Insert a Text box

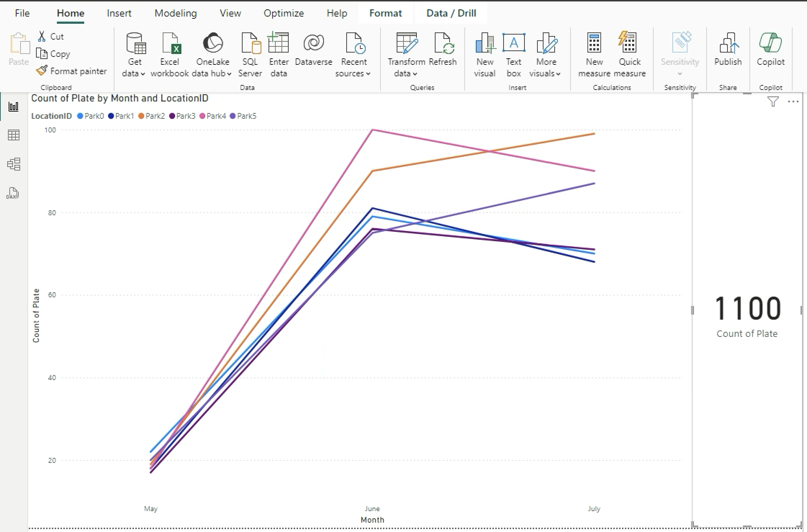(514, 54)
